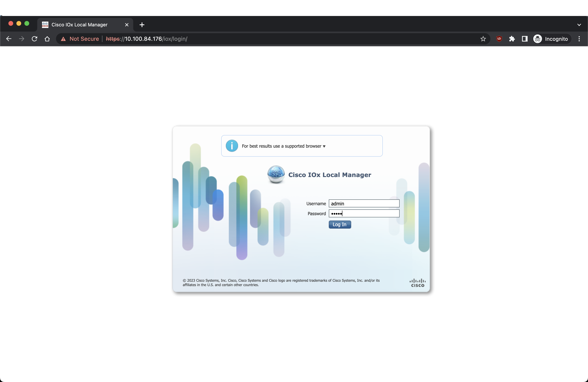This screenshot has height=382, width=588.
Task: Click the blue info icon
Action: pos(232,146)
